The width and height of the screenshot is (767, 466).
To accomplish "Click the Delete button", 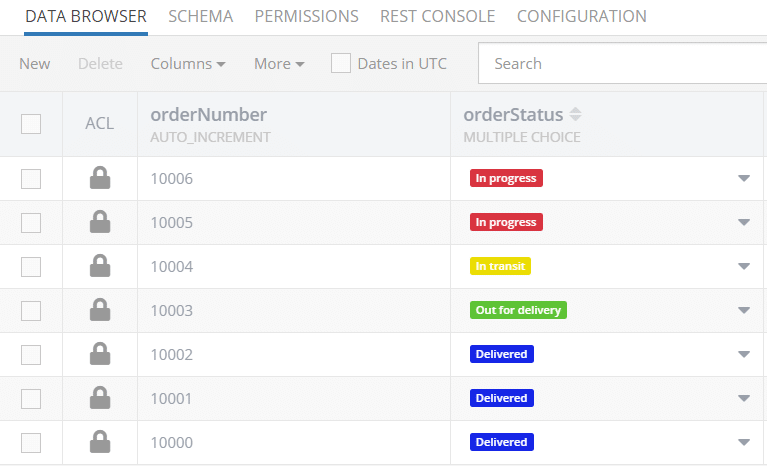I will [100, 64].
